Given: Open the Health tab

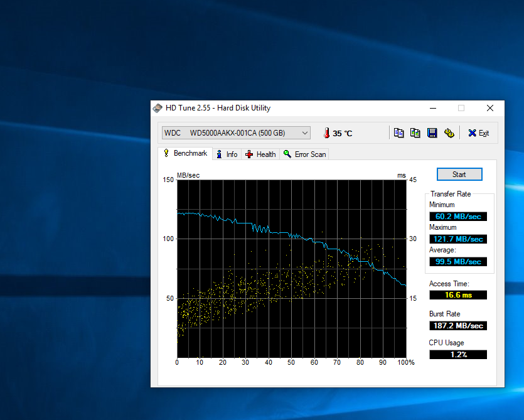Looking at the screenshot, I should [x=260, y=154].
